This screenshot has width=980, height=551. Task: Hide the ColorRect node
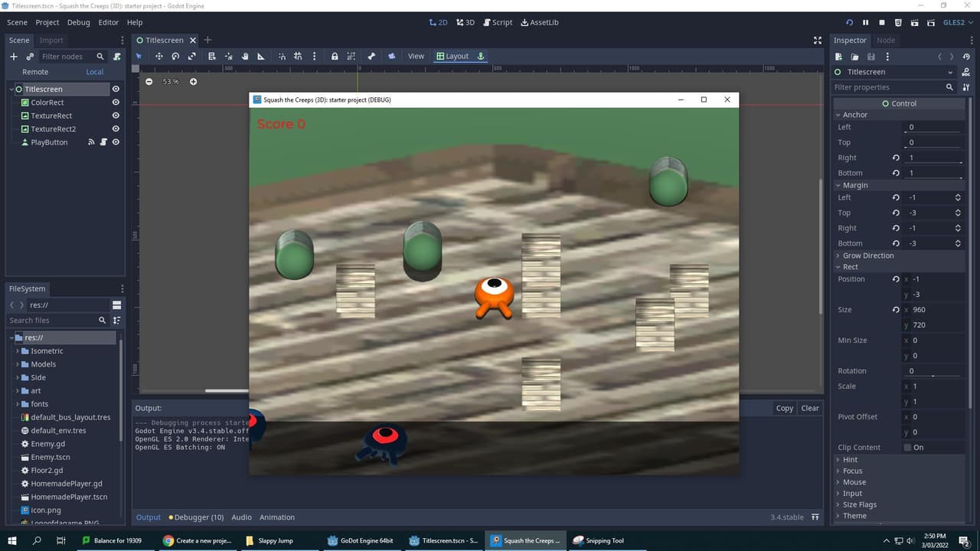116,103
